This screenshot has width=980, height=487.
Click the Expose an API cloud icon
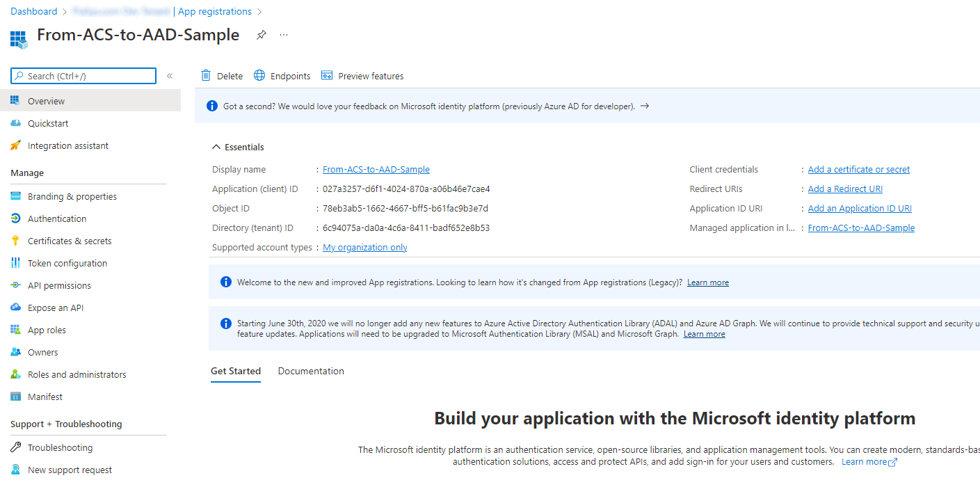[x=15, y=307]
